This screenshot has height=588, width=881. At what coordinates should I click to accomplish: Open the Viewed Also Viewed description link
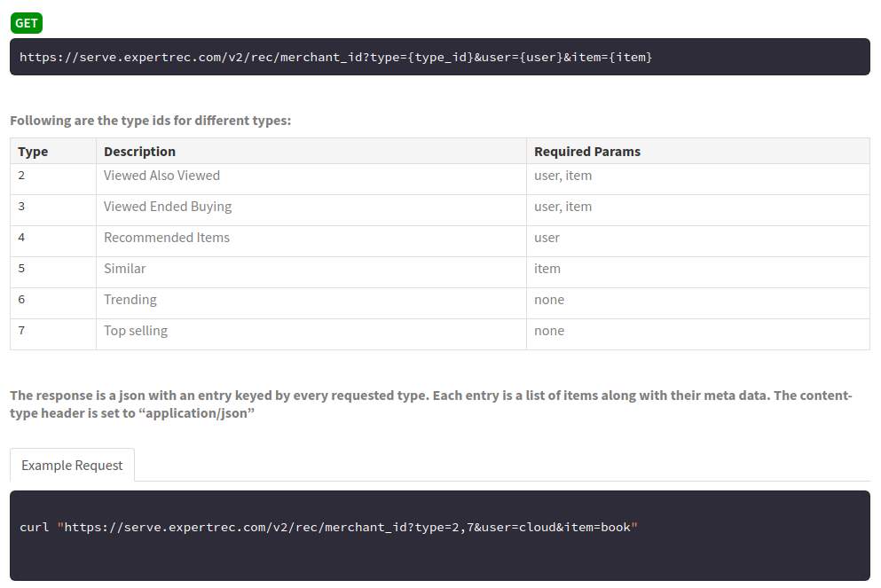161,175
